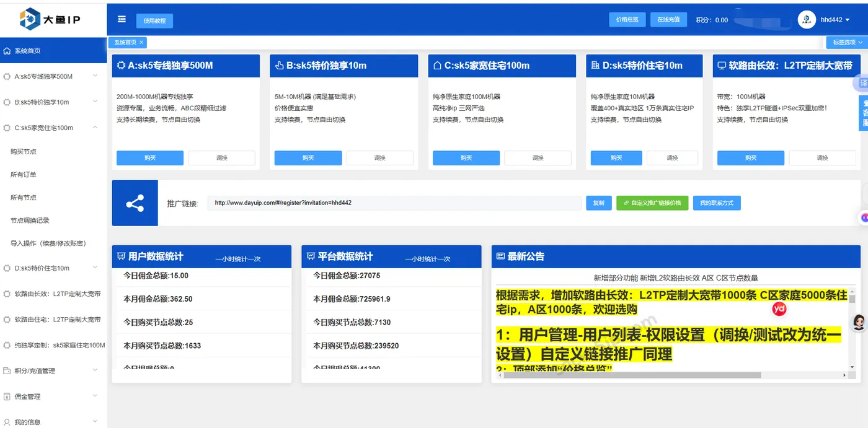Click the 使用教程 button
Screen dimensions: 868x428
tap(154, 20)
